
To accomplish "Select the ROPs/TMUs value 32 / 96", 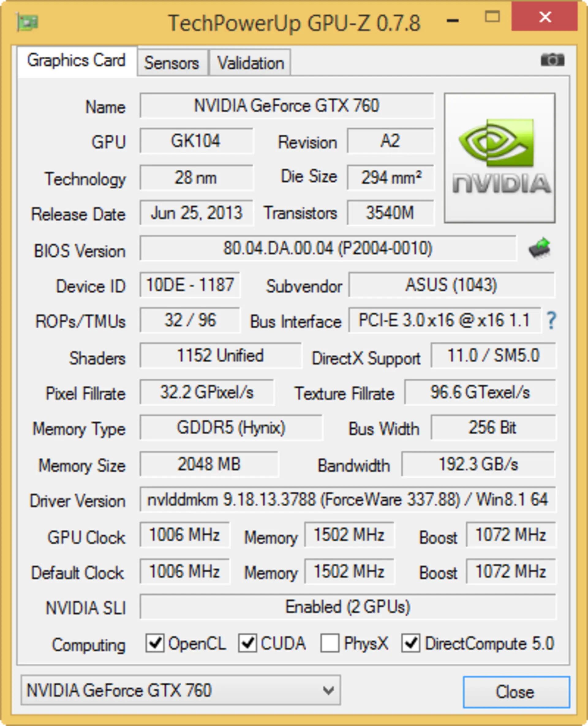I will click(x=190, y=320).
